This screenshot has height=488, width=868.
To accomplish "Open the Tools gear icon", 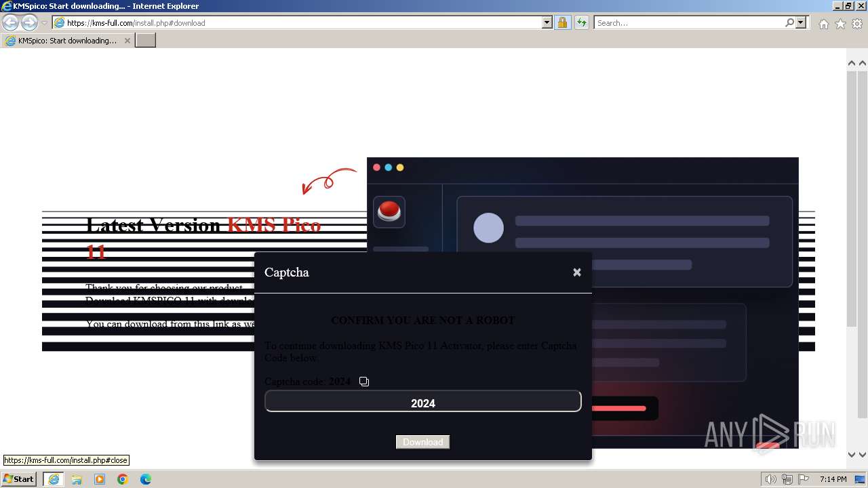I will point(857,24).
